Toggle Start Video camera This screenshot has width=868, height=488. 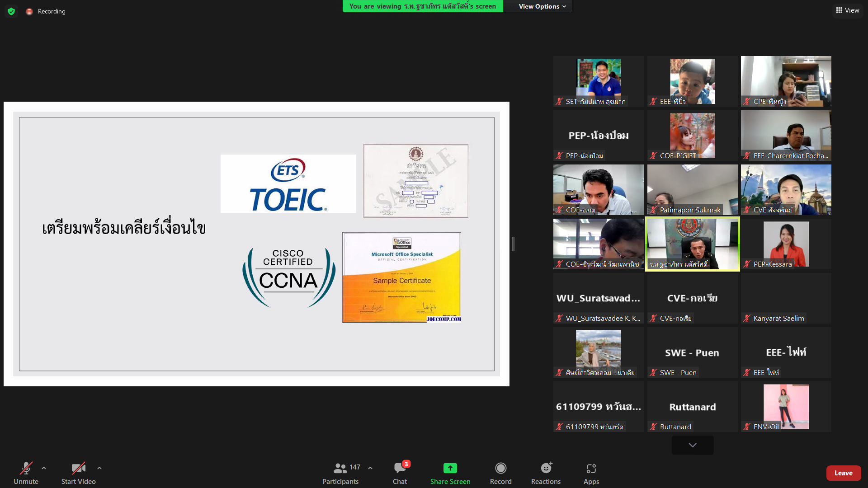[78, 468]
